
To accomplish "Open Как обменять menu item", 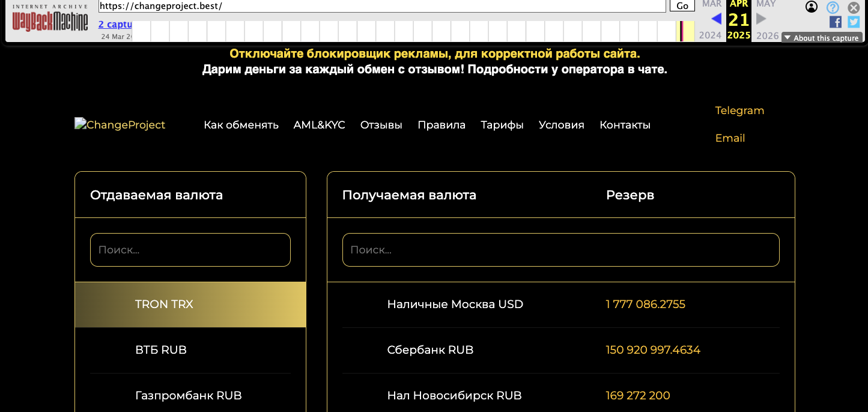I will pos(241,125).
